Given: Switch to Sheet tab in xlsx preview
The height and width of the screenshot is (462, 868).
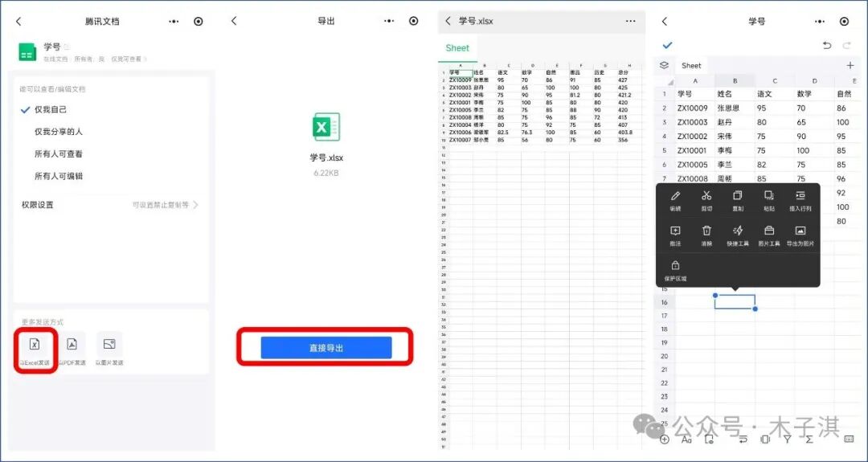Looking at the screenshot, I should pyautogui.click(x=457, y=48).
